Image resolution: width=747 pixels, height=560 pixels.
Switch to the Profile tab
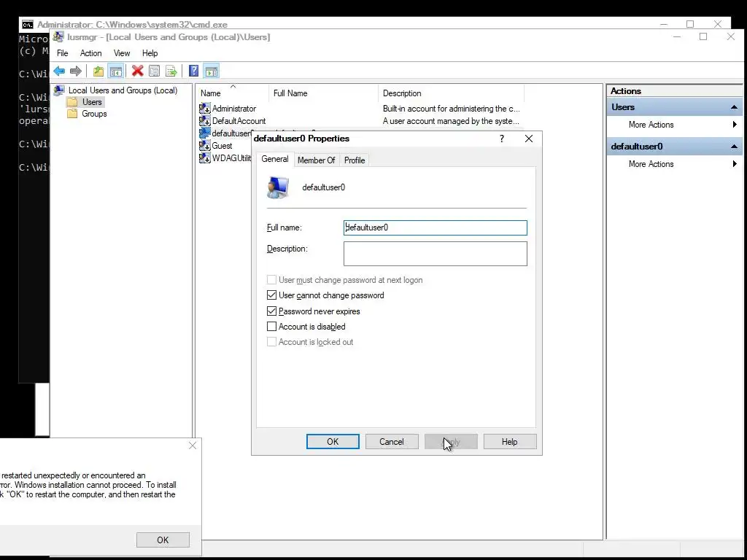coord(355,160)
